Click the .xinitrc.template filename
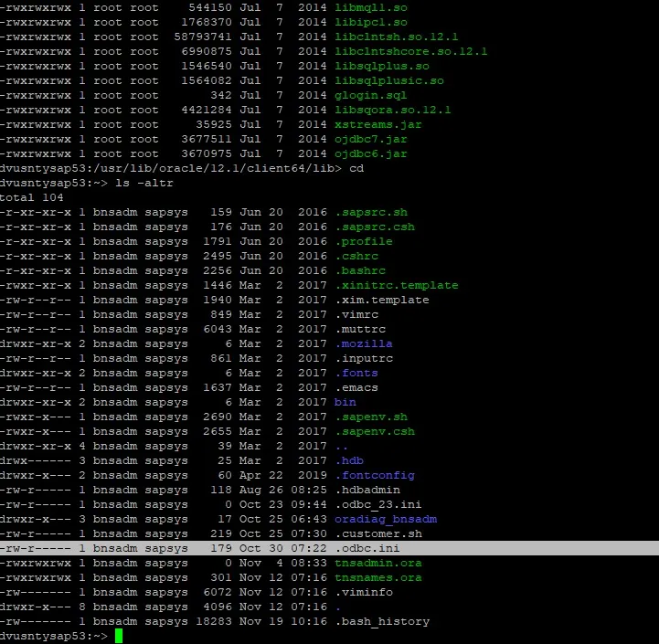 (397, 285)
